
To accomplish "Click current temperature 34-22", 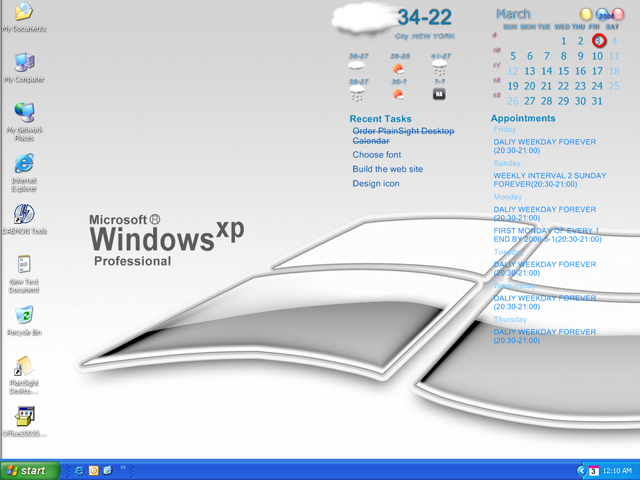I will tap(424, 17).
